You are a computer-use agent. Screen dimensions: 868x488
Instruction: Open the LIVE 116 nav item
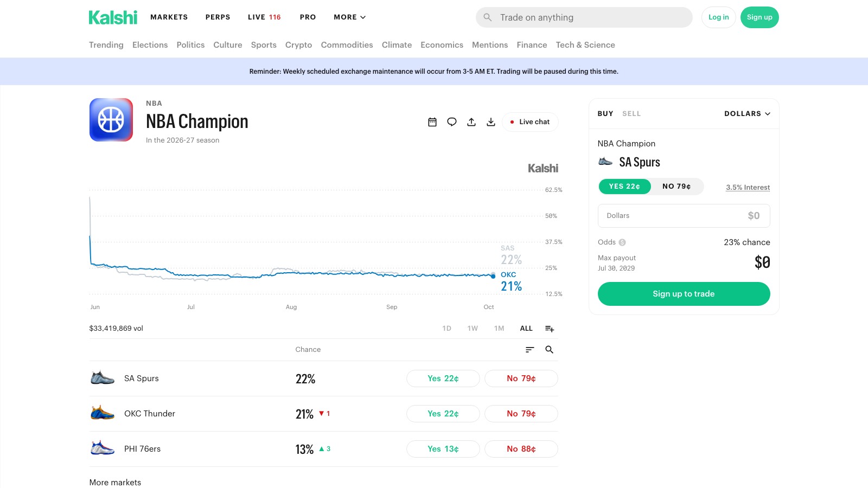tap(264, 17)
